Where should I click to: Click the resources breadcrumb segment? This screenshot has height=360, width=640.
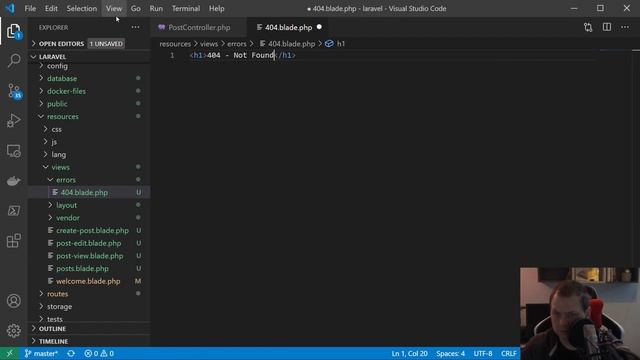175,44
